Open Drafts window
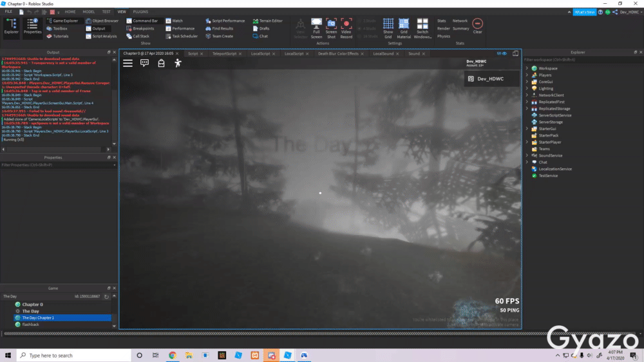 point(261,28)
